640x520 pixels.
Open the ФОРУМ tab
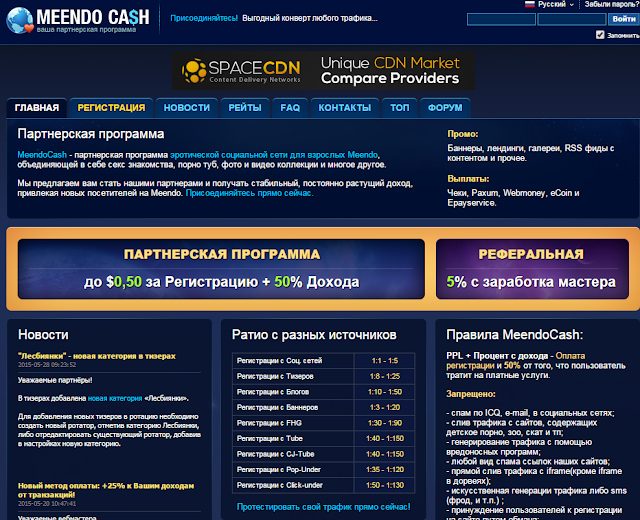tap(445, 108)
